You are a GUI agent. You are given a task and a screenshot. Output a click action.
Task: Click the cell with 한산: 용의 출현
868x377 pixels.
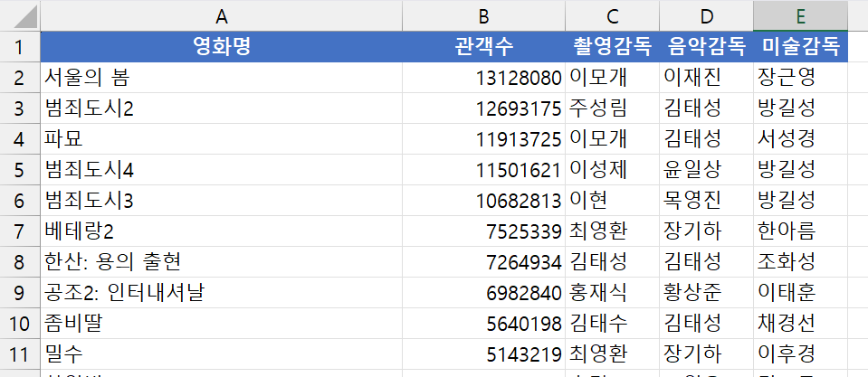click(x=222, y=262)
